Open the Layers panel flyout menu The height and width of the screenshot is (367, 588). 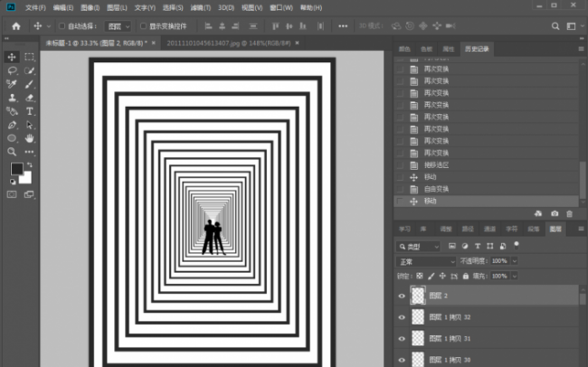tap(581, 229)
